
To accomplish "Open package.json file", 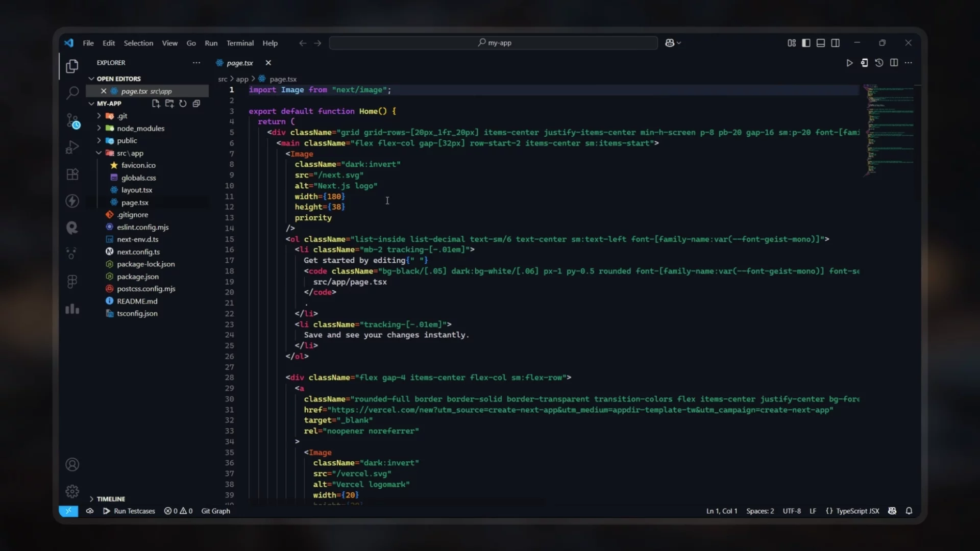I will point(137,277).
